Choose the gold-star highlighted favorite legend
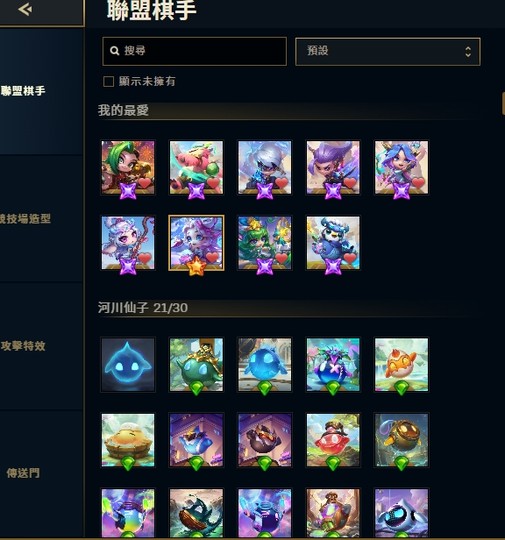The height and width of the screenshot is (540, 505). [x=196, y=243]
